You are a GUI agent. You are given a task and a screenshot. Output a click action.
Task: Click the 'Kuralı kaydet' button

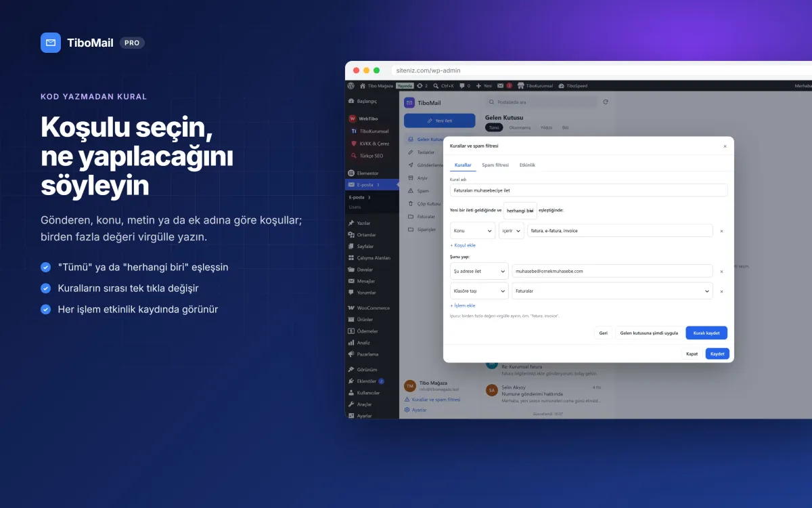tap(706, 333)
